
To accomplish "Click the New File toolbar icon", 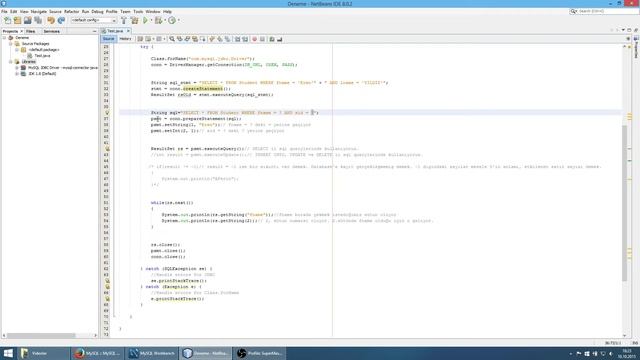I will [x=7, y=20].
